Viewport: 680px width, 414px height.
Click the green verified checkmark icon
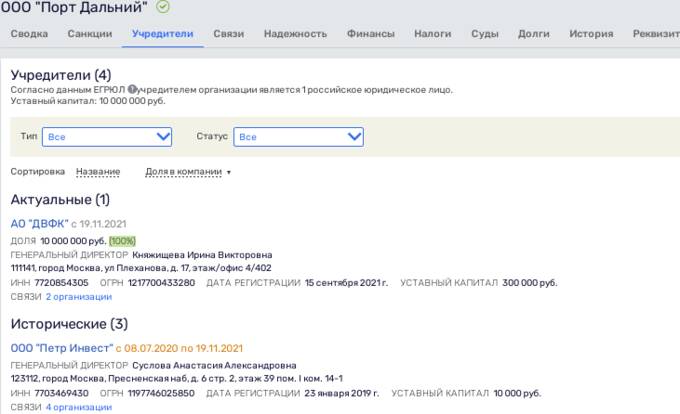click(x=163, y=7)
